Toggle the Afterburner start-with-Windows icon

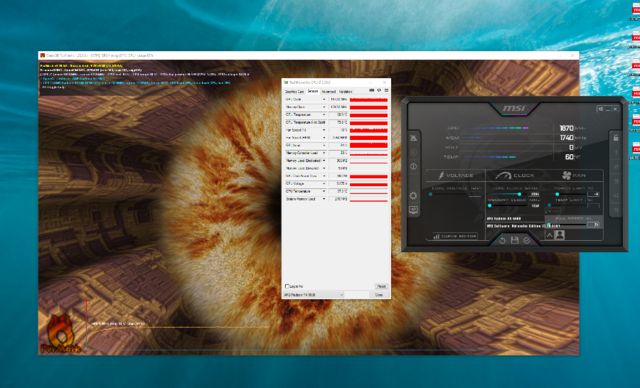pyautogui.click(x=601, y=109)
